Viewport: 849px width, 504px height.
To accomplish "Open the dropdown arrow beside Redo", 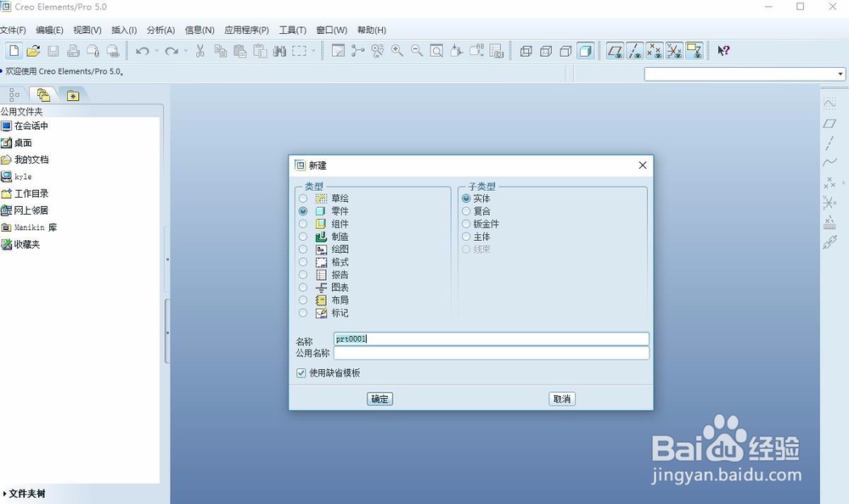I will coord(186,51).
